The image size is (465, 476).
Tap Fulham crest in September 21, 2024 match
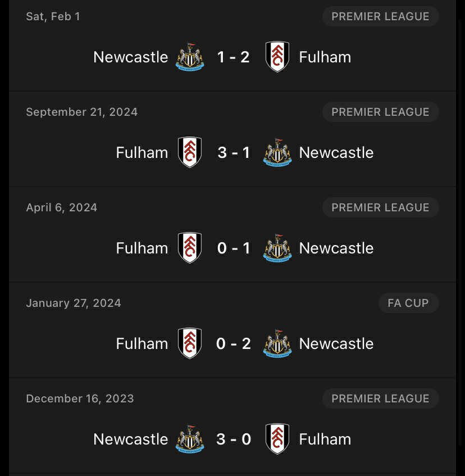pos(190,152)
